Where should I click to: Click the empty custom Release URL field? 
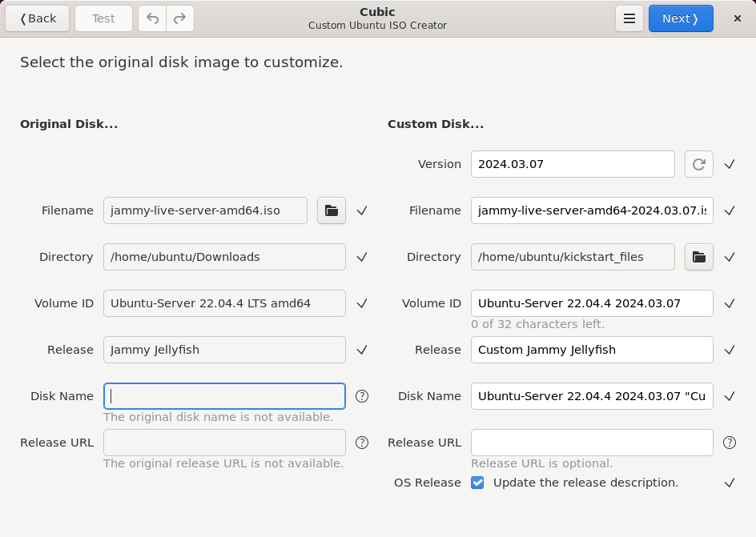[x=591, y=443]
